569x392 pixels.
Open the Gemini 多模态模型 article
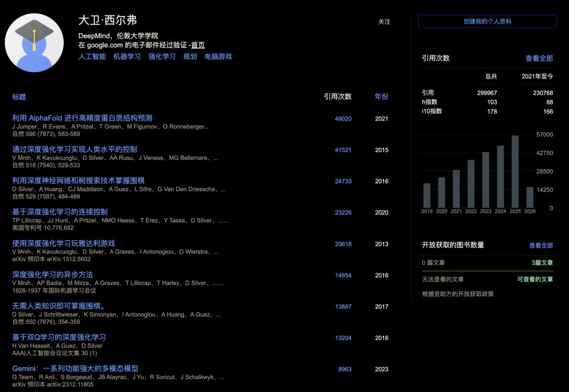pyautogui.click(x=75, y=368)
